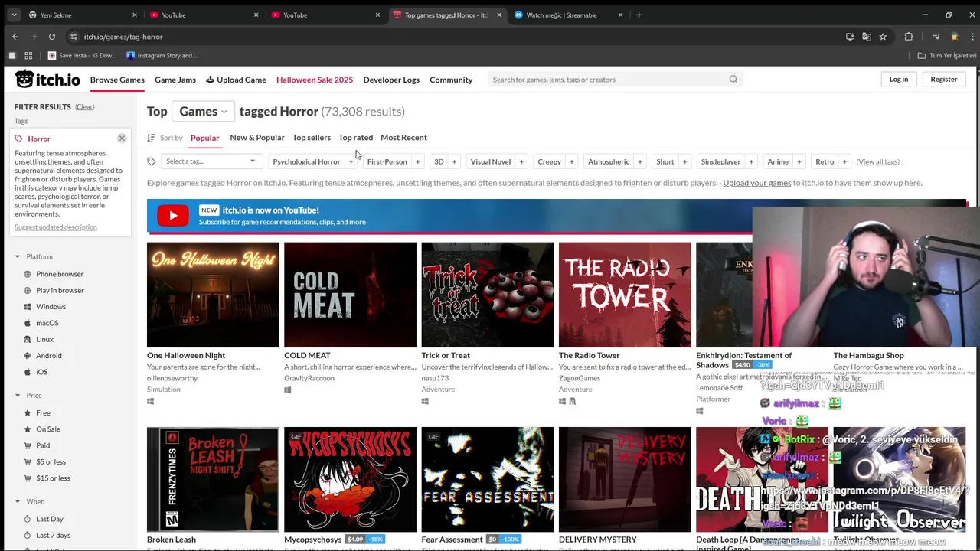Open Trick or Treat game thumbnail
This screenshot has height=551, width=980.
[x=488, y=295]
